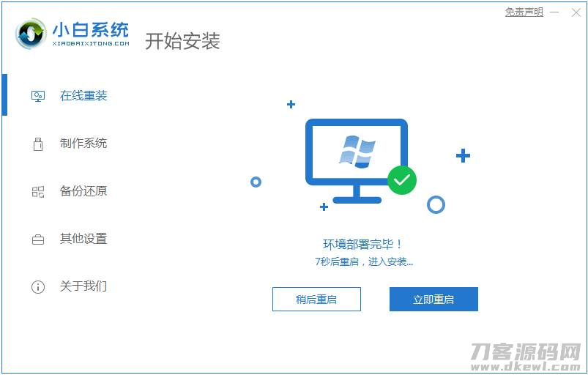The image size is (588, 375).
Task: Click the 小白系统 round logo icon
Action: [31, 34]
